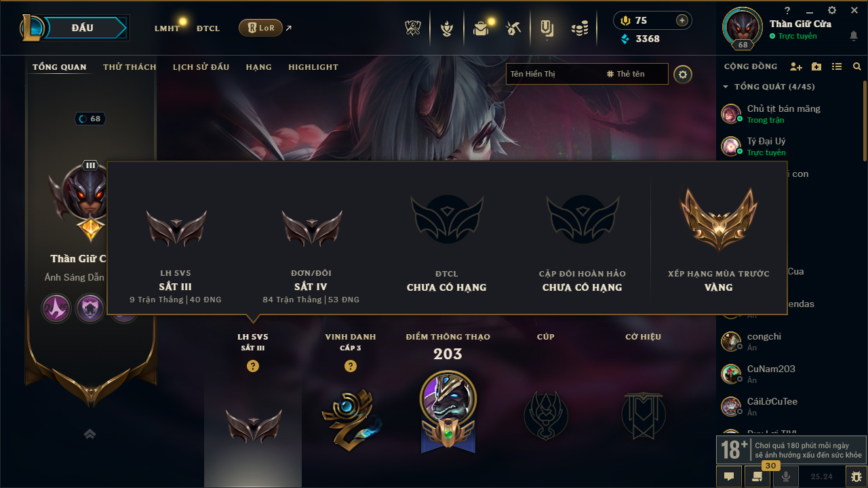
Task: Click the purchase RP plus button
Action: [682, 20]
